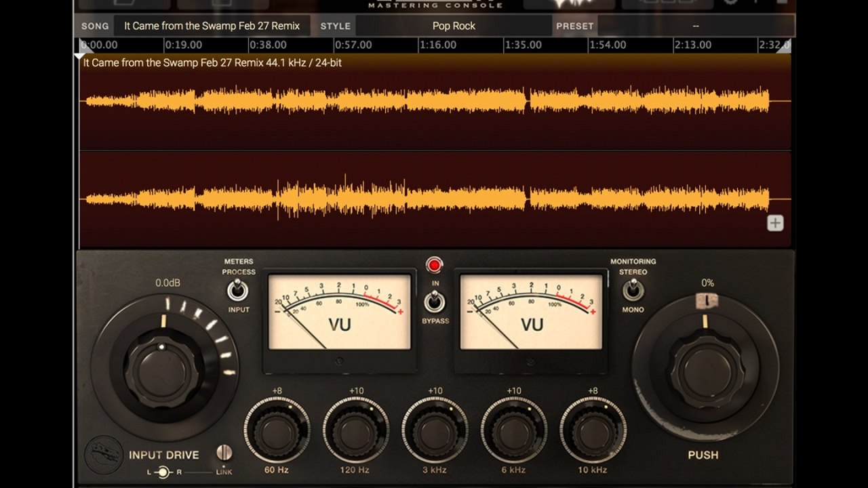Click the +10 value above 120 Hz
This screenshot has width=868, height=488.
[x=357, y=390]
